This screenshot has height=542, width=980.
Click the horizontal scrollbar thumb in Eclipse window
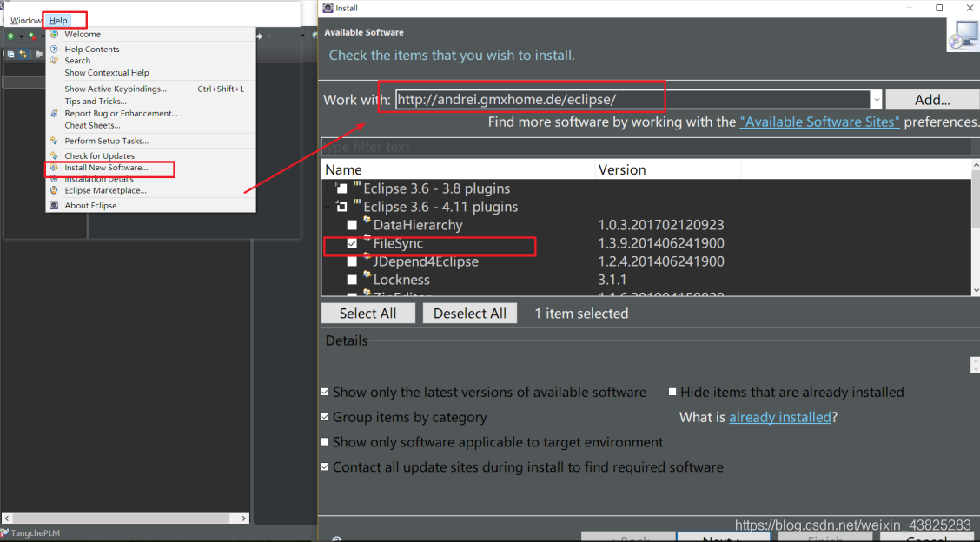coord(122,519)
